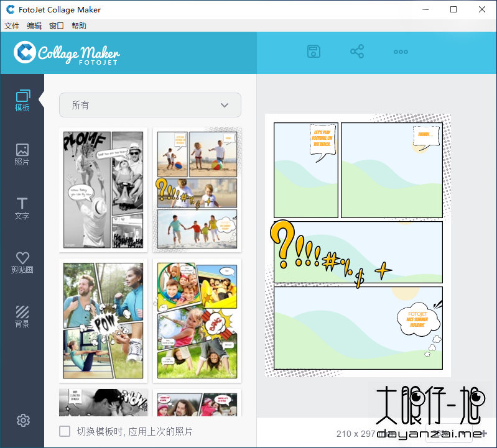This screenshot has width=497, height=448.
Task: Open the 背景 background panel
Action: pyautogui.click(x=22, y=316)
